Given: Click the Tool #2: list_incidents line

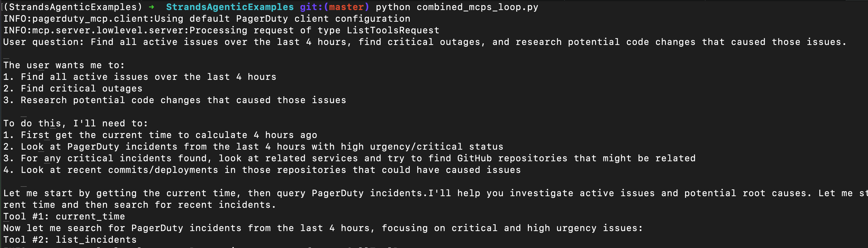Looking at the screenshot, I should point(70,240).
